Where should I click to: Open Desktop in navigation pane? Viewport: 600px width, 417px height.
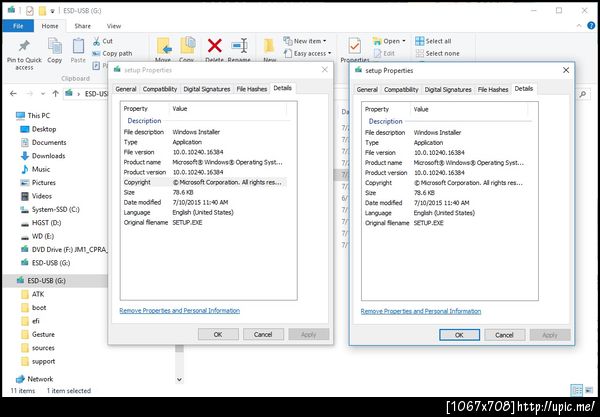[38, 129]
